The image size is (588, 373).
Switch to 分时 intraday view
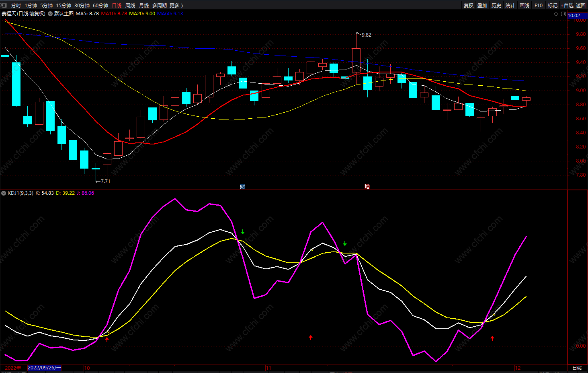[16, 5]
